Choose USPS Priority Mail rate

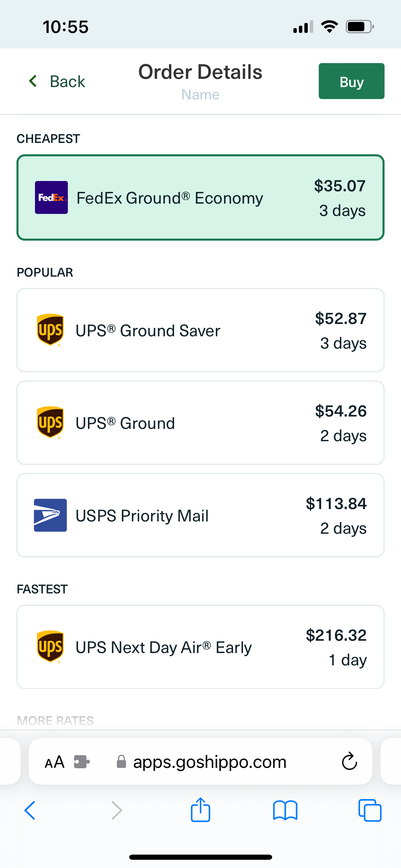(200, 515)
